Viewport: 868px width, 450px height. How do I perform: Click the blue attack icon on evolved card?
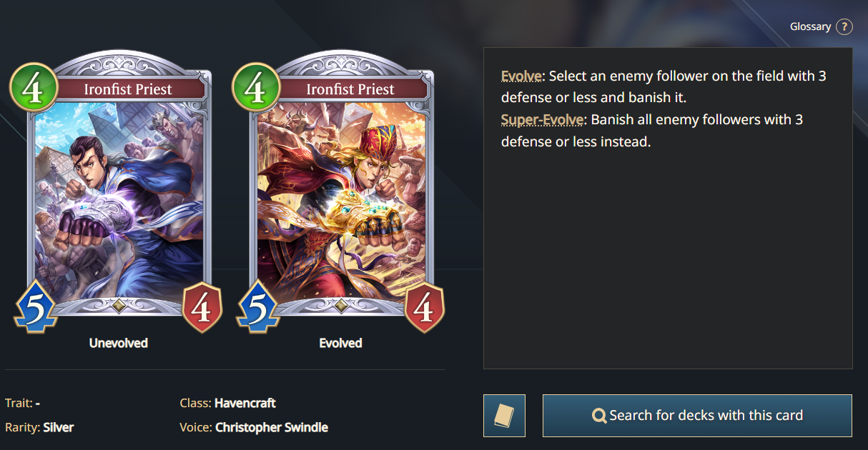257,308
